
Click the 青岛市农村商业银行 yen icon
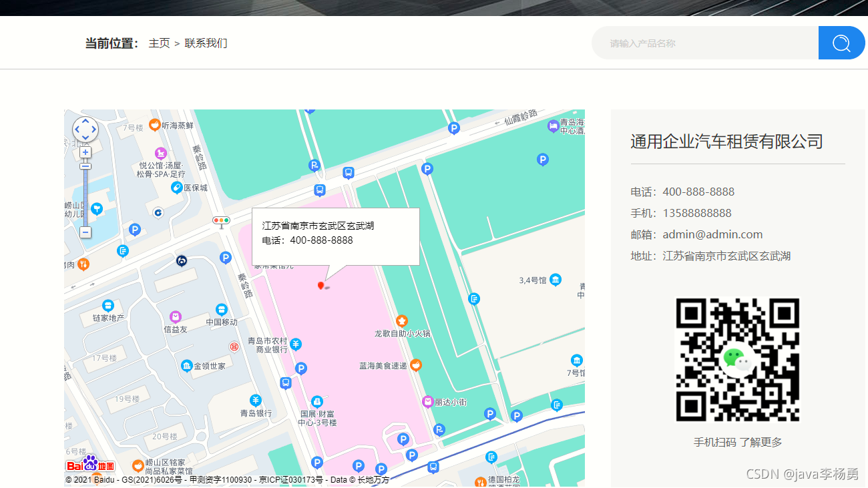pos(296,344)
